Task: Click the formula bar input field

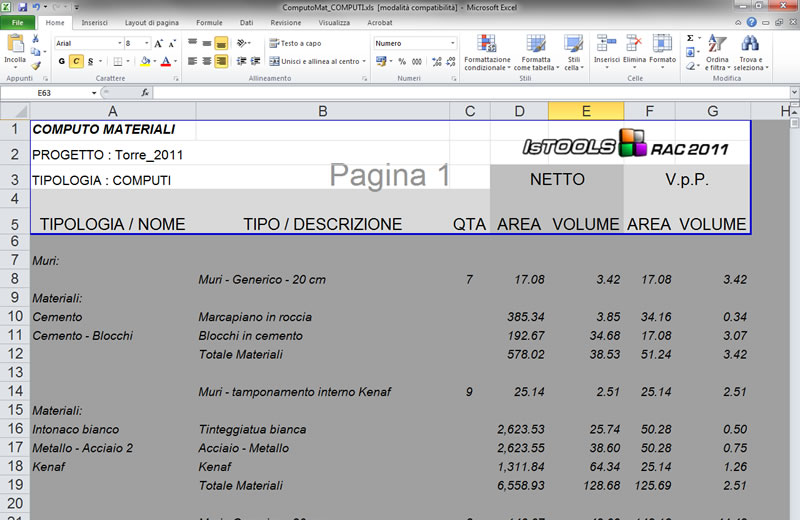Action: click(x=470, y=93)
